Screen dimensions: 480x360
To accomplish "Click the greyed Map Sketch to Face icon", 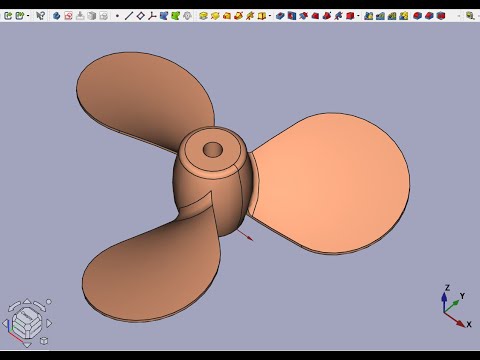I will click(92, 15).
